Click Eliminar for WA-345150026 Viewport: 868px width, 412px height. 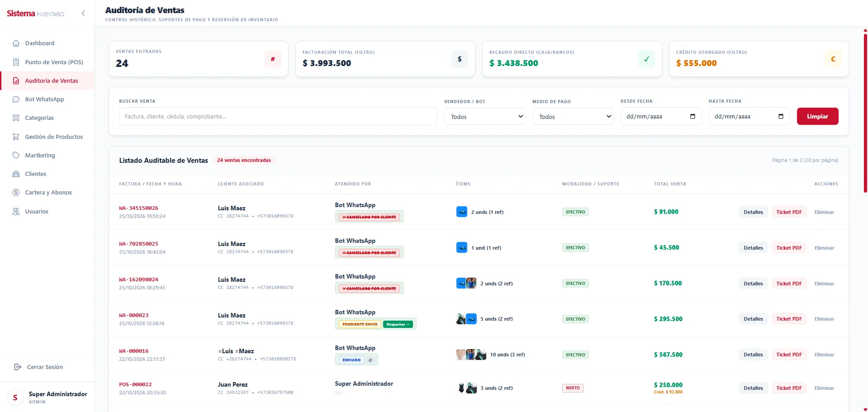(x=824, y=212)
